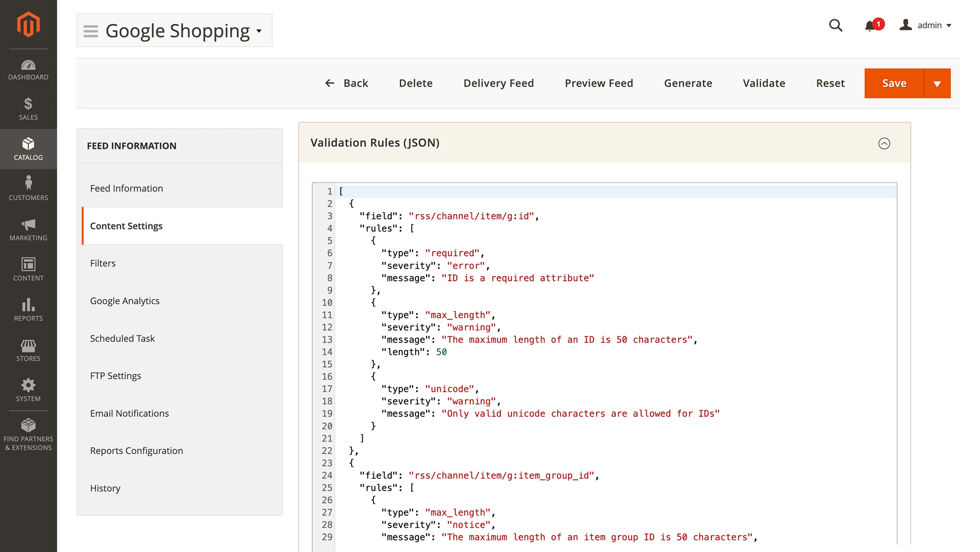Open Find Partners & Extensions
The height and width of the screenshot is (552, 980).
28,434
